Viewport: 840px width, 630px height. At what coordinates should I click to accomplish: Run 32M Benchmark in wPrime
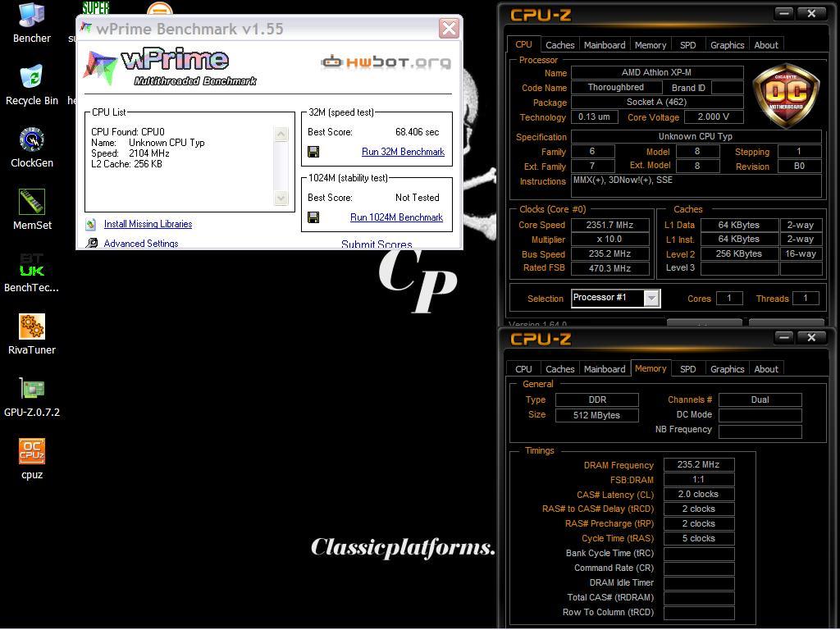403,152
